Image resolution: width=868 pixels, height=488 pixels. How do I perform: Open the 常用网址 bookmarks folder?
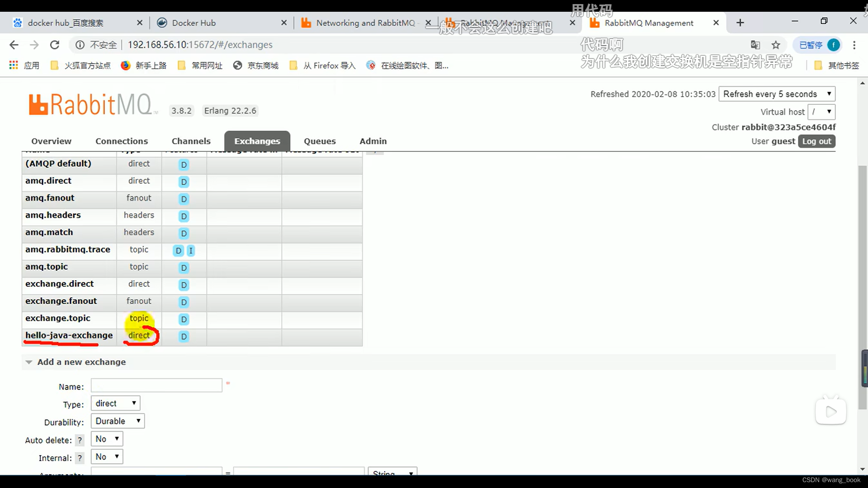(x=200, y=66)
